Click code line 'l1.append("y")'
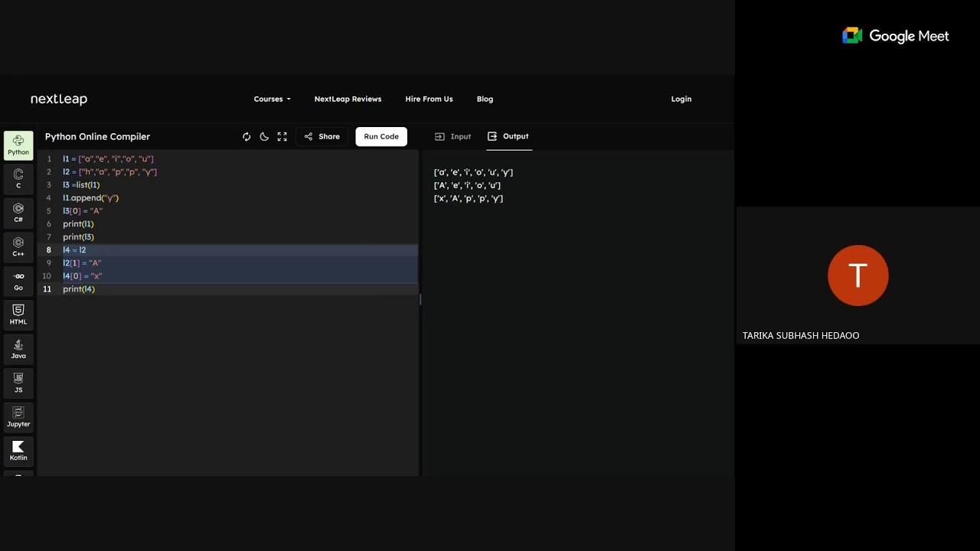The image size is (980, 551). pos(90,197)
